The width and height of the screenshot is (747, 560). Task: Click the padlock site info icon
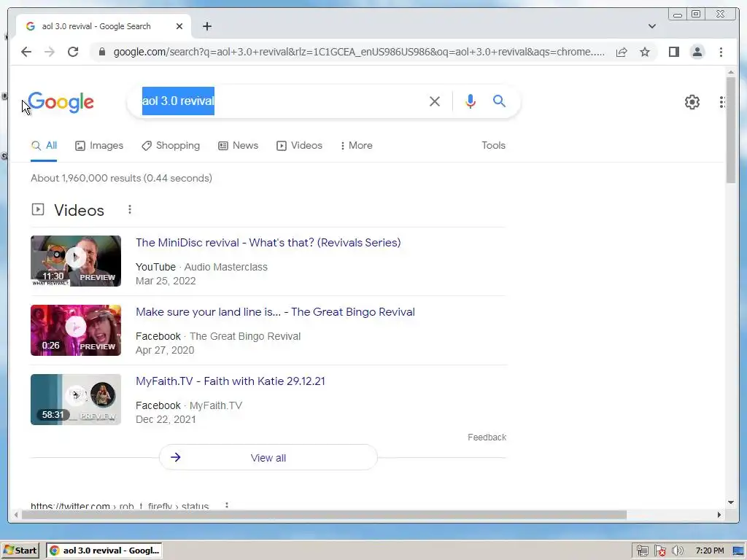(102, 52)
